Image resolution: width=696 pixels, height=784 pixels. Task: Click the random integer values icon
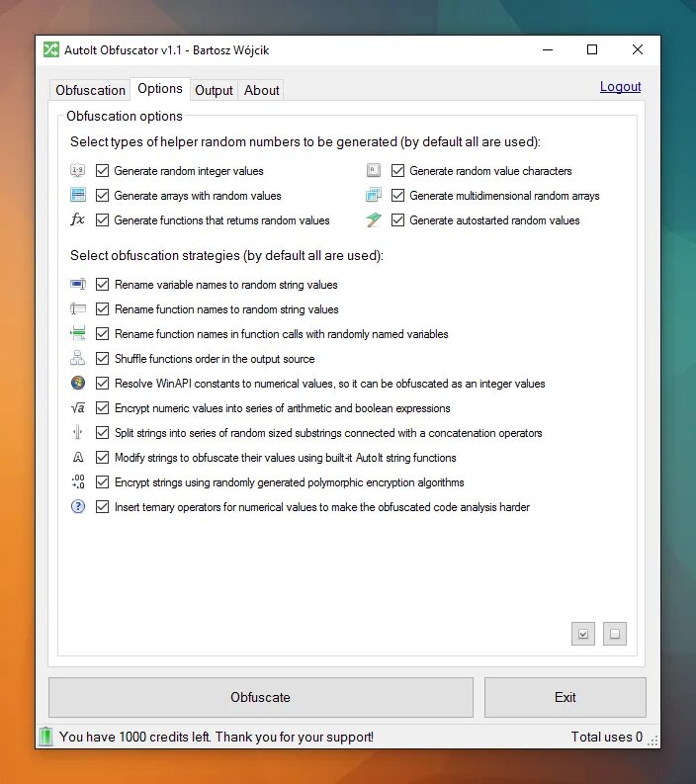pos(77,170)
